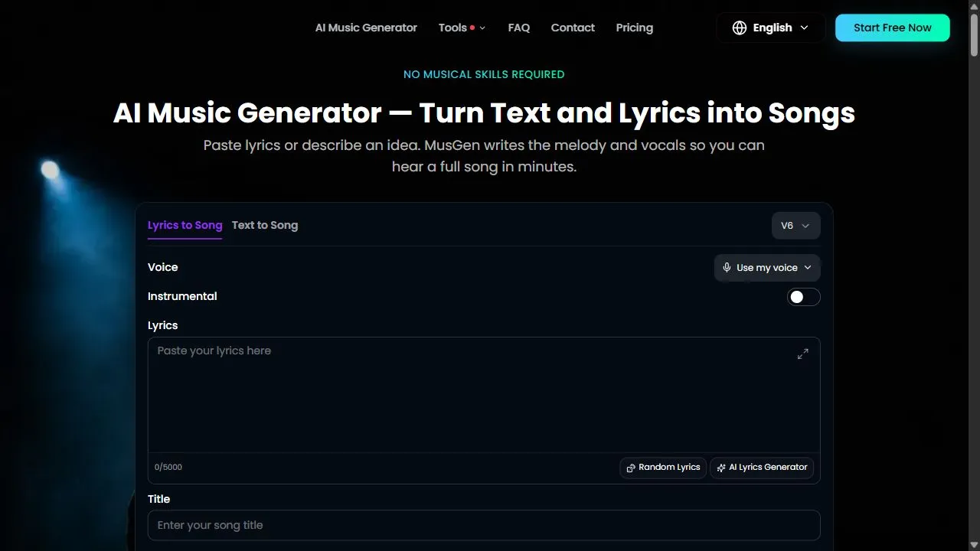Click the dice icon on Random Lyrics
Screen dimensions: 980x551
click(631, 468)
